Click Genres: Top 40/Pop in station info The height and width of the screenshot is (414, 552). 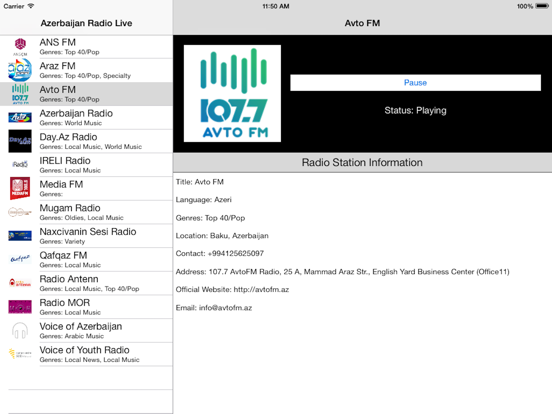pos(210,218)
